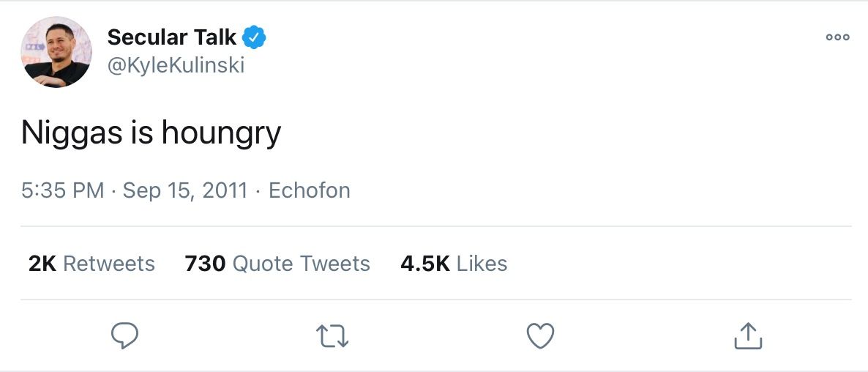
Task: Click the Sep 15, 2011 date
Action: [185, 191]
